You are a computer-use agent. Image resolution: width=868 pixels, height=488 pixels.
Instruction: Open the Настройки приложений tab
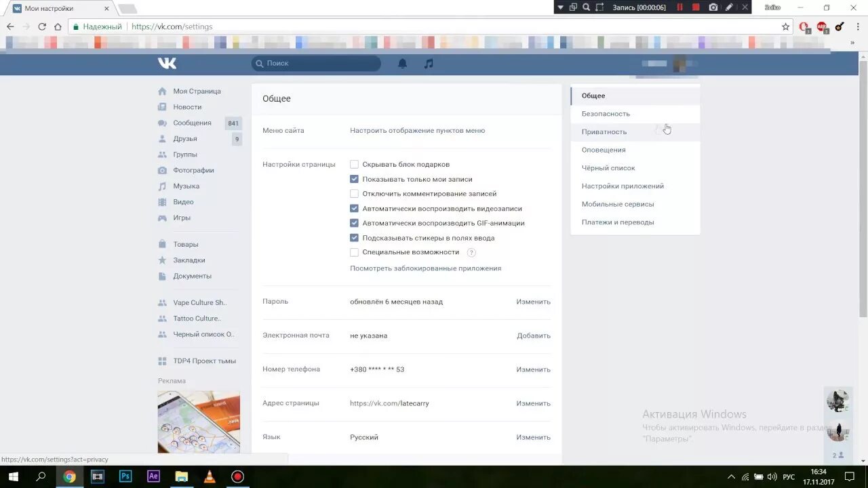point(635,186)
